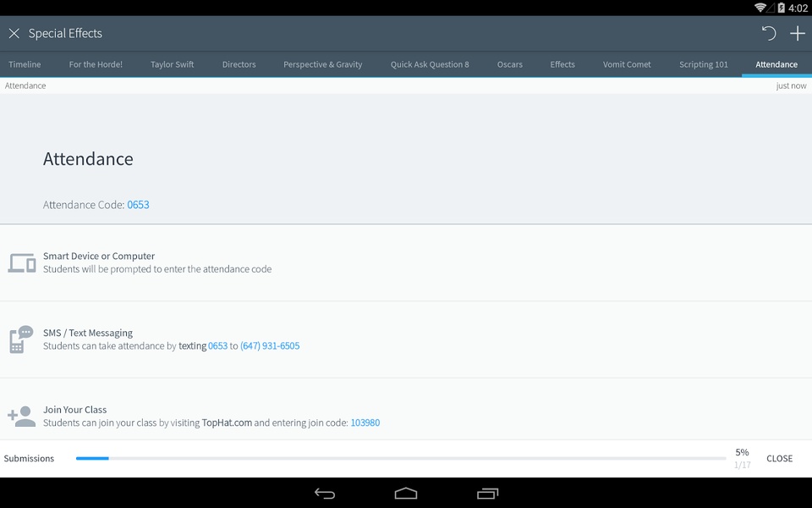
Task: Close the Special Effects course with X icon
Action: 14,34
